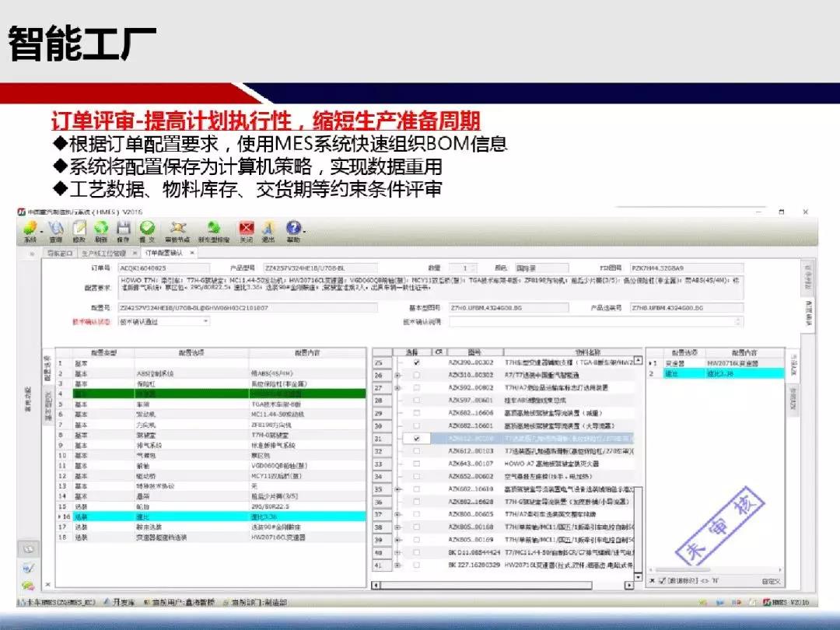Toggle the checkbox in BOM row 26
Image resolution: width=840 pixels, height=630 pixels.
(416, 375)
